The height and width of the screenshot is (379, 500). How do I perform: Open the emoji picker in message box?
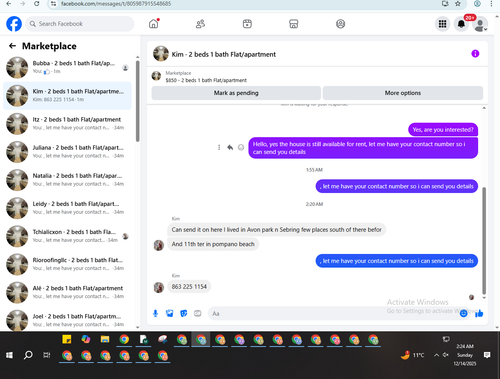click(x=463, y=313)
